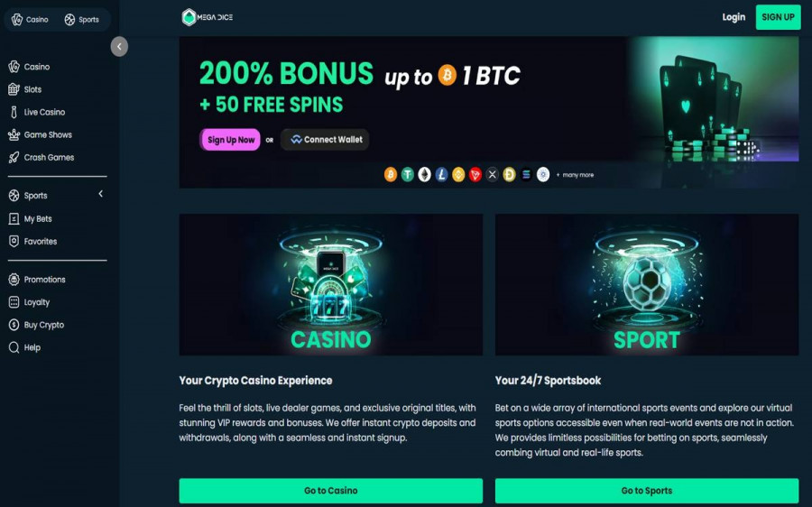Image resolution: width=812 pixels, height=507 pixels.
Task: Select the Live Casino sidebar icon
Action: coord(14,112)
